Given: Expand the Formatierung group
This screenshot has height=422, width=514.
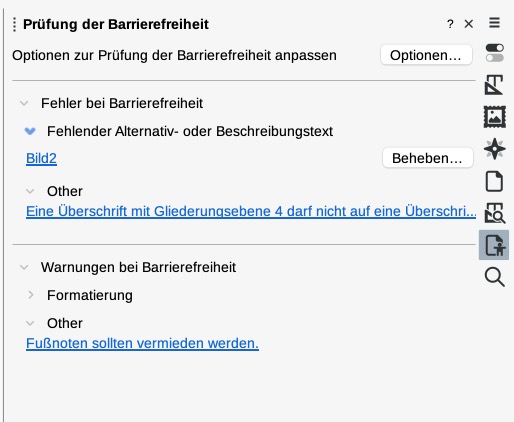Looking at the screenshot, I should [31, 295].
